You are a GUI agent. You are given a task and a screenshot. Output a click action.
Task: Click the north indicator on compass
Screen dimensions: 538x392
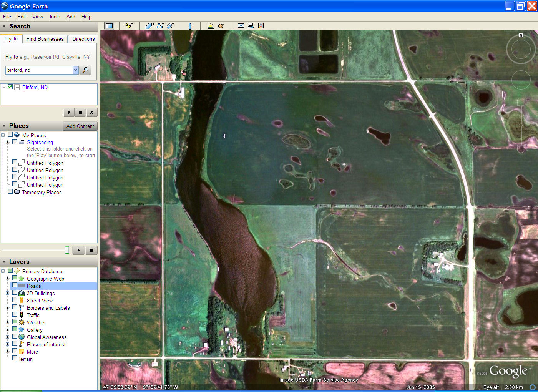click(521, 35)
